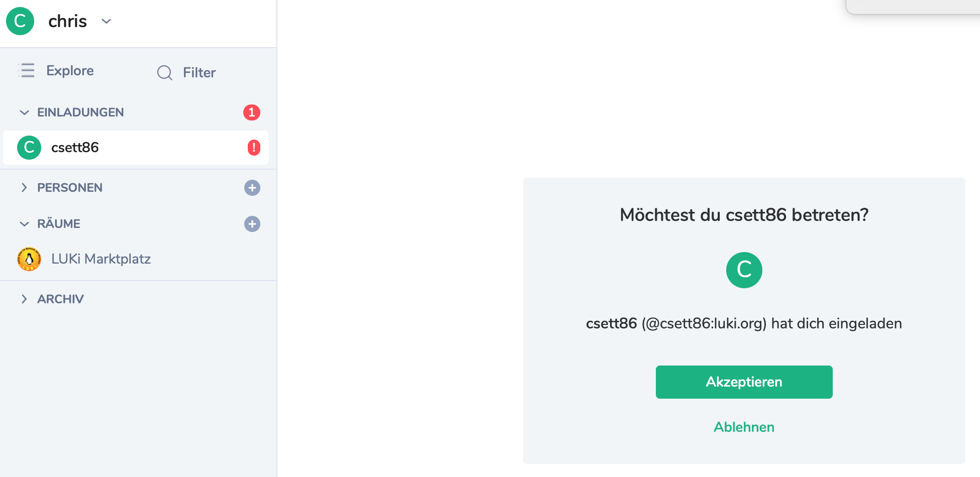Click the red invitation count badge
Viewport: 980px width, 477px height.
(252, 112)
